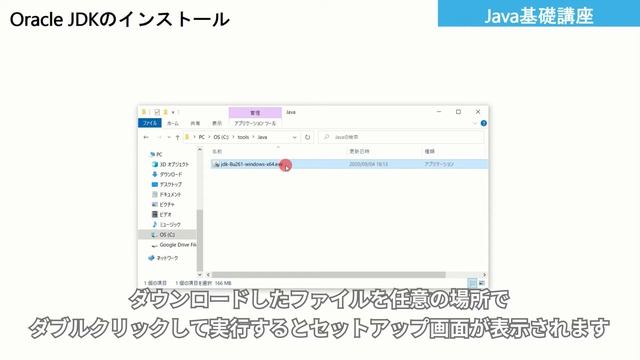Switch to details view in the status bar

point(472,283)
